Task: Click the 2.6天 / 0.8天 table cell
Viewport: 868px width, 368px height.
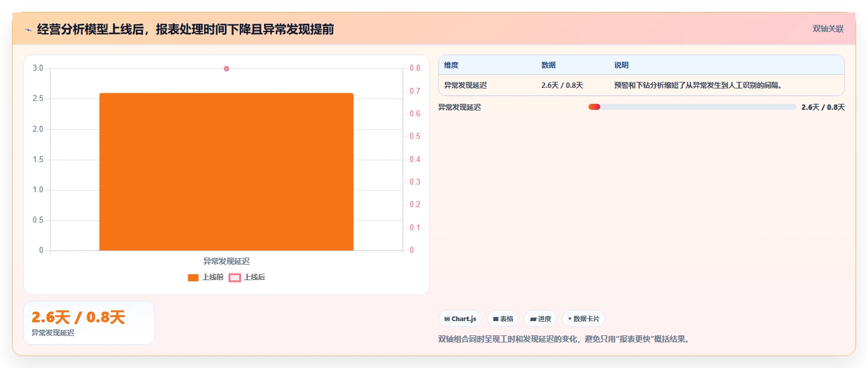Action: (x=562, y=85)
